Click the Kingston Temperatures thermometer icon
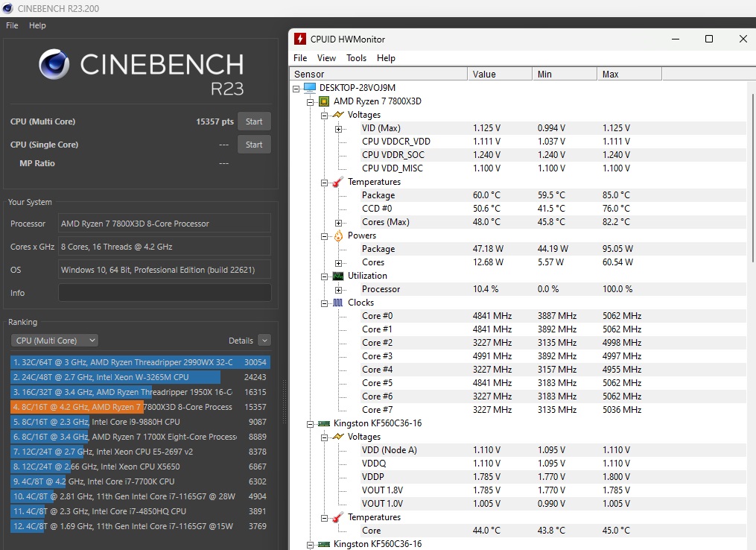Image resolution: width=756 pixels, height=550 pixels. tap(338, 517)
